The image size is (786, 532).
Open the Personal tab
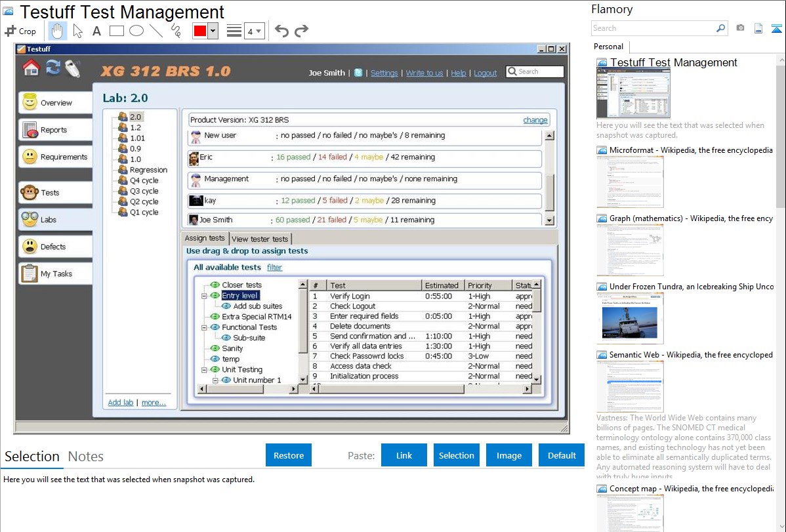(x=608, y=47)
